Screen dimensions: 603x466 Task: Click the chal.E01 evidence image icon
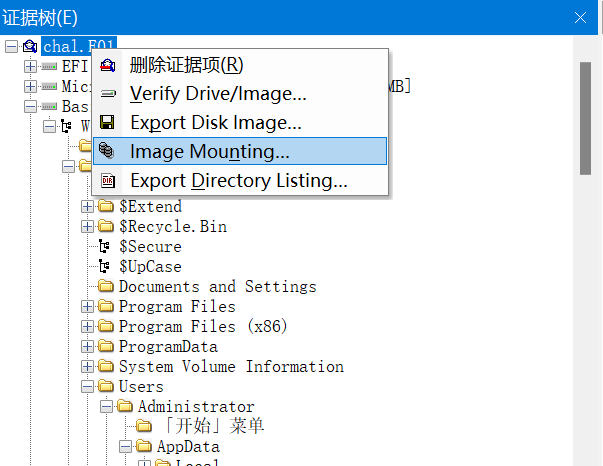click(x=29, y=46)
